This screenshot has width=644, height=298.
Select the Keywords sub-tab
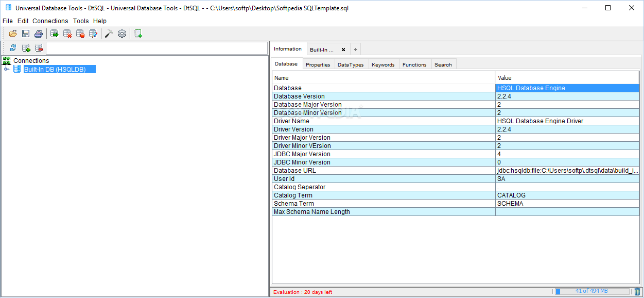pos(383,64)
